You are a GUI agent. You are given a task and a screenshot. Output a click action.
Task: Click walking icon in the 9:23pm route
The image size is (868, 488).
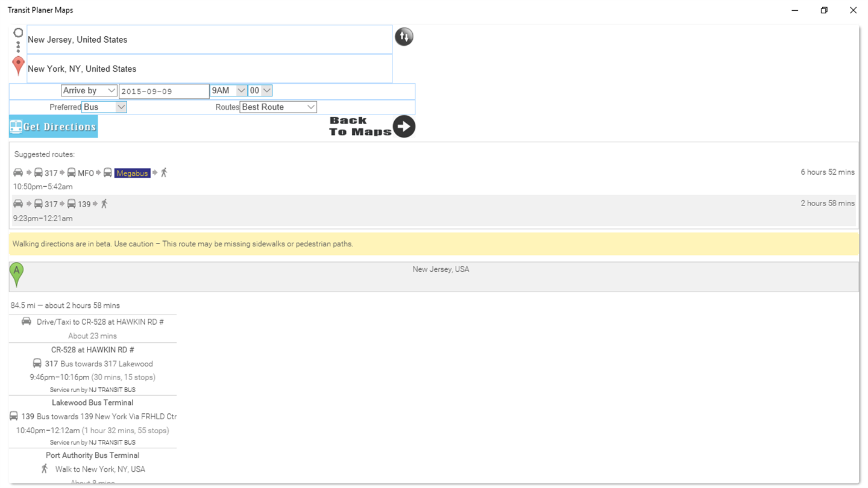(104, 204)
